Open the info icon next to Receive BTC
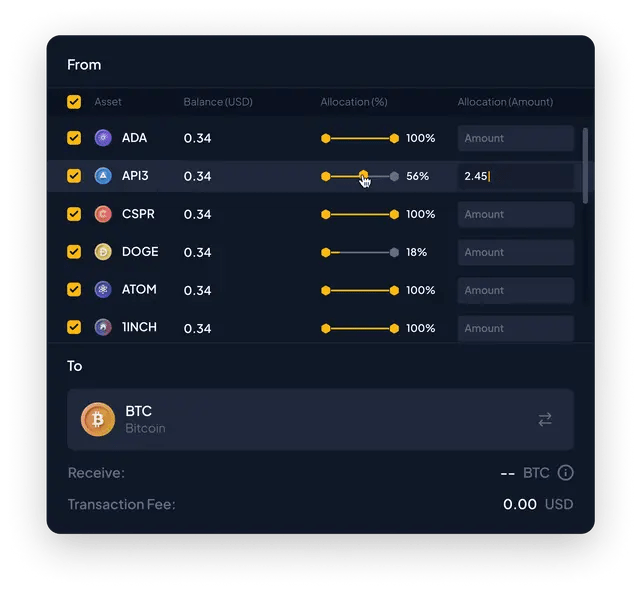The image size is (640, 590). [565, 473]
